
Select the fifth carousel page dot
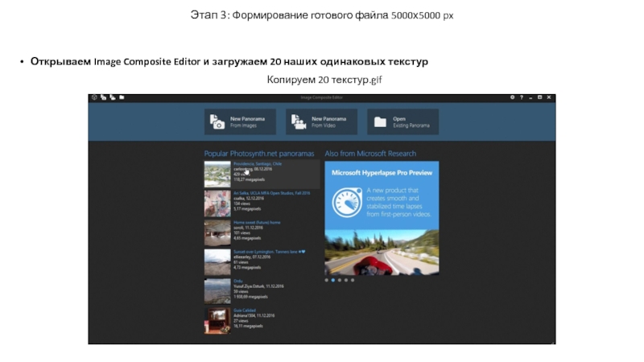[353, 280]
